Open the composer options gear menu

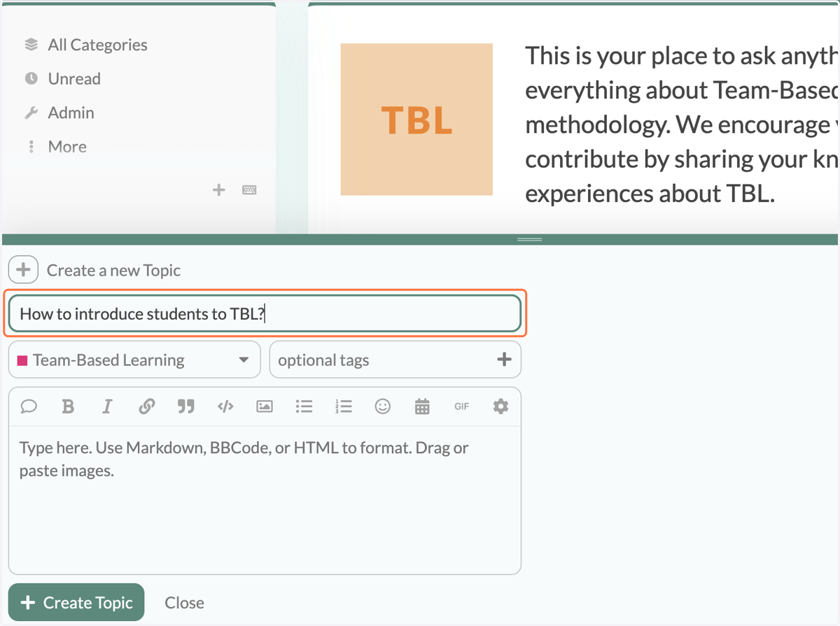500,406
